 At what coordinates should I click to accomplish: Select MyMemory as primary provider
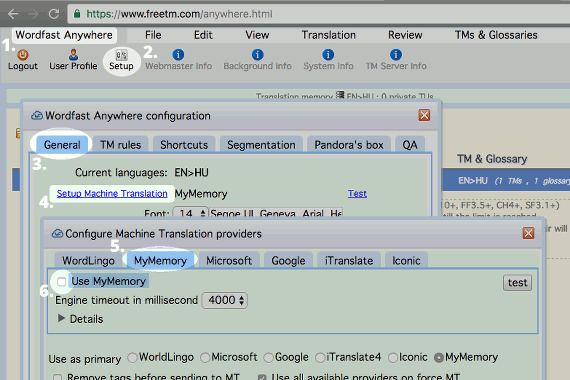click(439, 358)
